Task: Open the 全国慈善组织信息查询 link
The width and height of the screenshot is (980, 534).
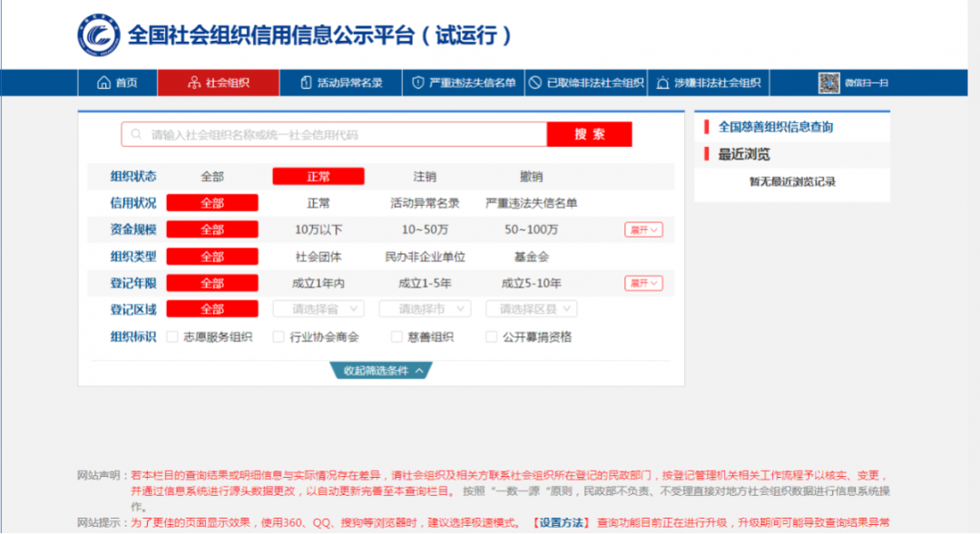Action: [775, 128]
